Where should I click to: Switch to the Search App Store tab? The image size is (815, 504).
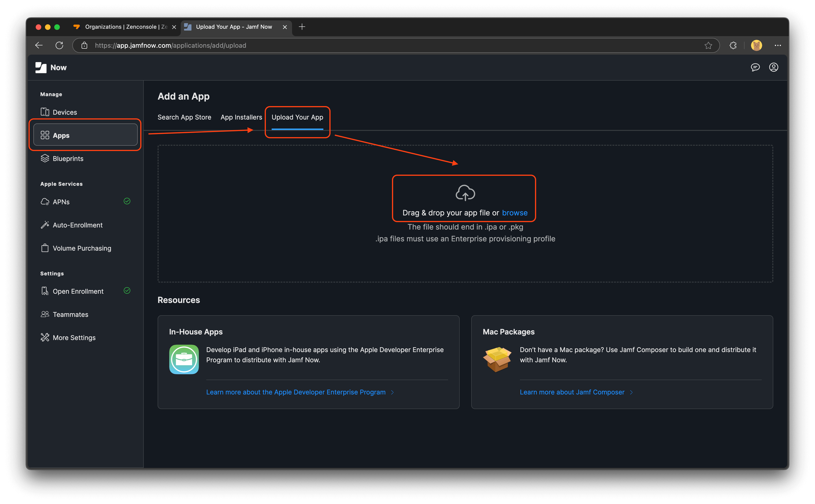184,117
